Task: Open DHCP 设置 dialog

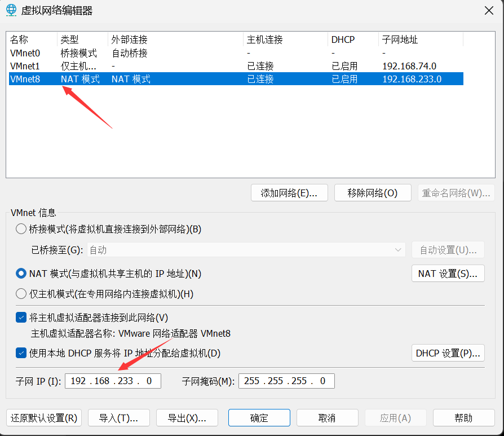Action: (x=448, y=354)
